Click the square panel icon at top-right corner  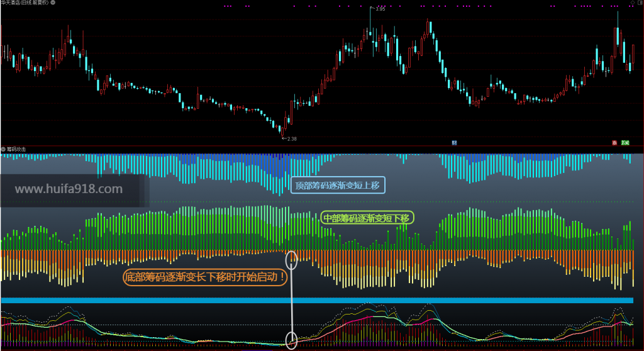click(640, 3)
